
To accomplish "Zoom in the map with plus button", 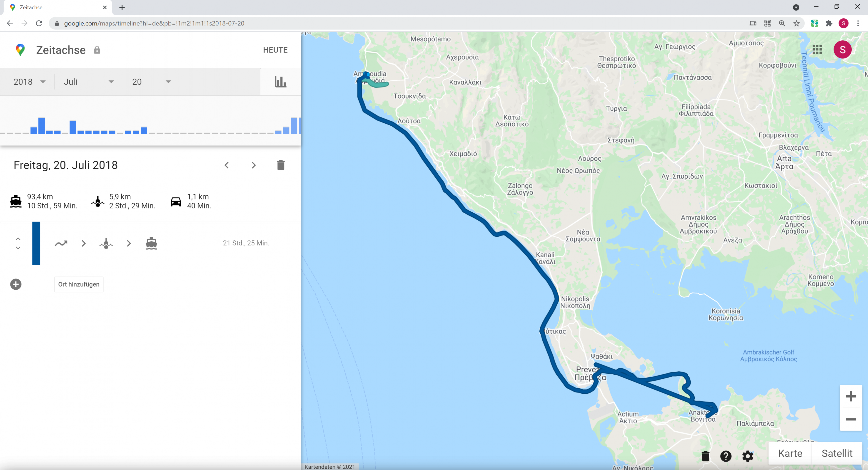I will [x=851, y=396].
